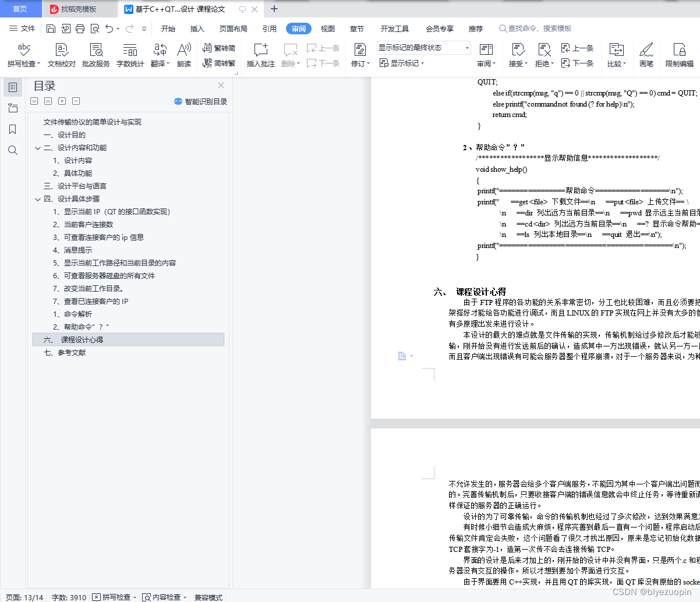The height and width of the screenshot is (602, 700).
Task: Click the page indicator 页面: 13/14
Action: click(23, 597)
